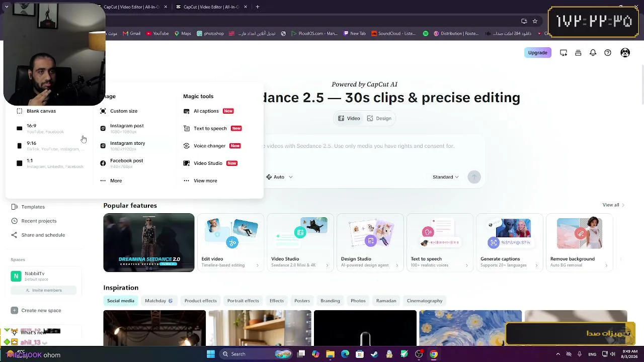Click the AI captions icon

187,111
